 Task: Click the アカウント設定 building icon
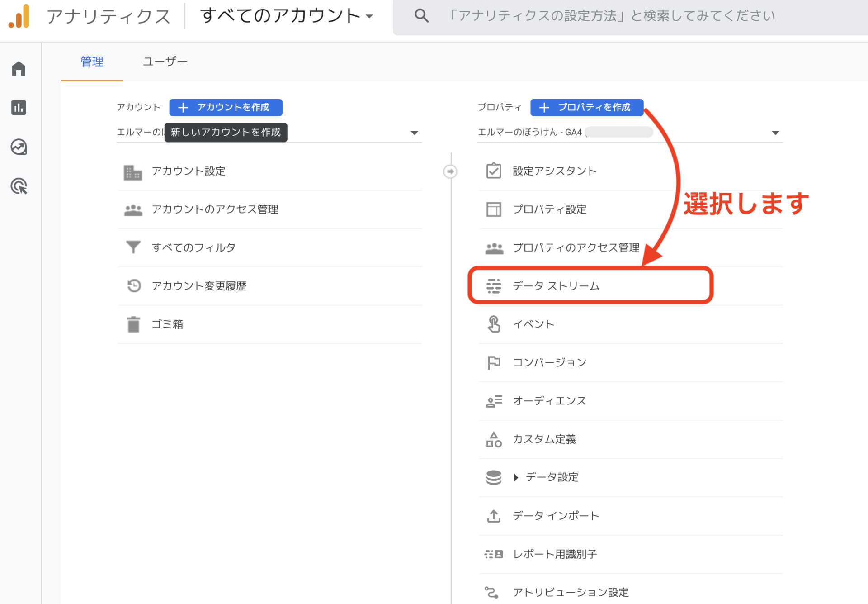[133, 172]
